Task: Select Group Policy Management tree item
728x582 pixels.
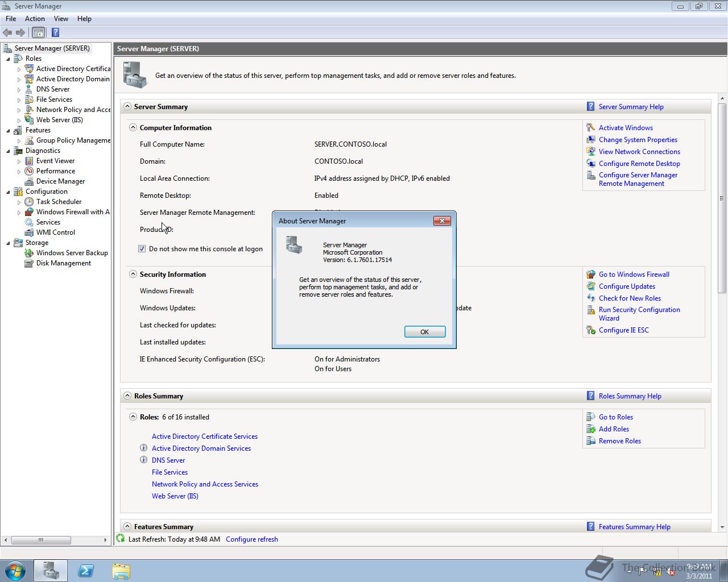Action: [73, 140]
